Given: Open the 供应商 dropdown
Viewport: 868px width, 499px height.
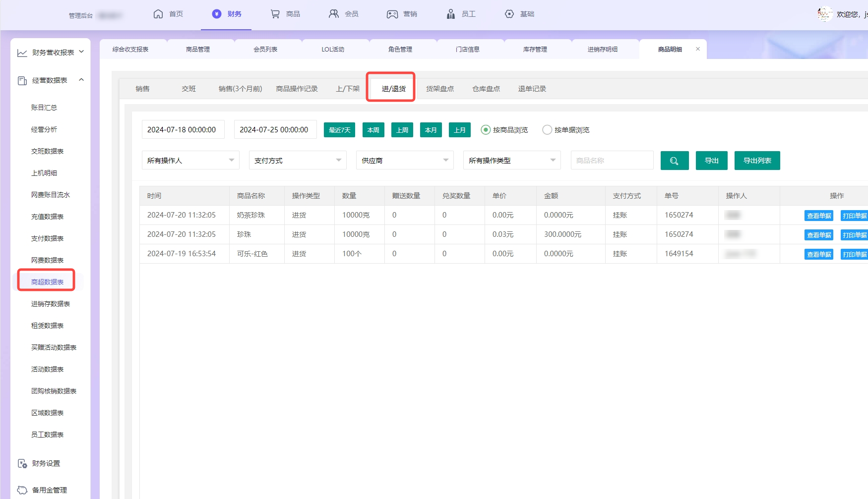Looking at the screenshot, I should point(405,161).
